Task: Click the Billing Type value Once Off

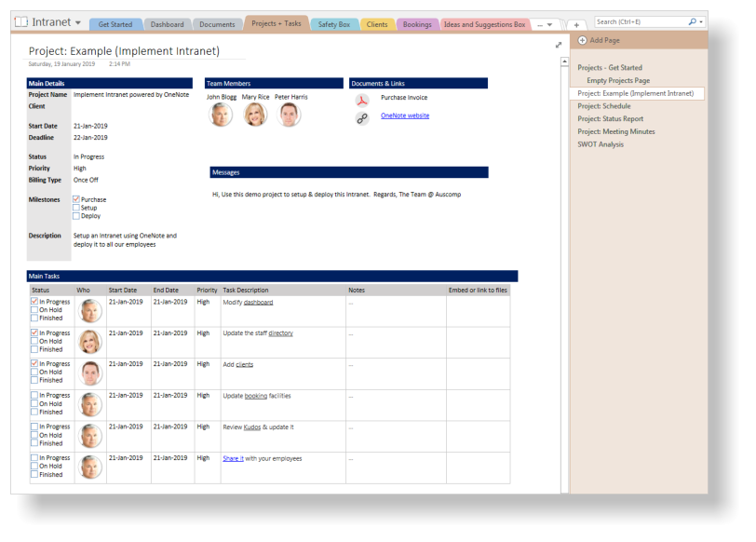Action: [86, 180]
